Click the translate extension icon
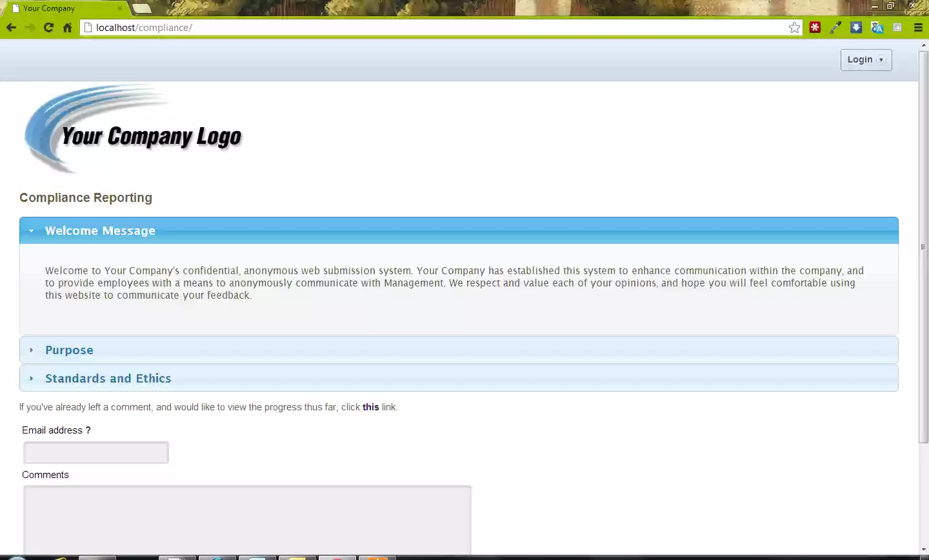 coord(877,27)
